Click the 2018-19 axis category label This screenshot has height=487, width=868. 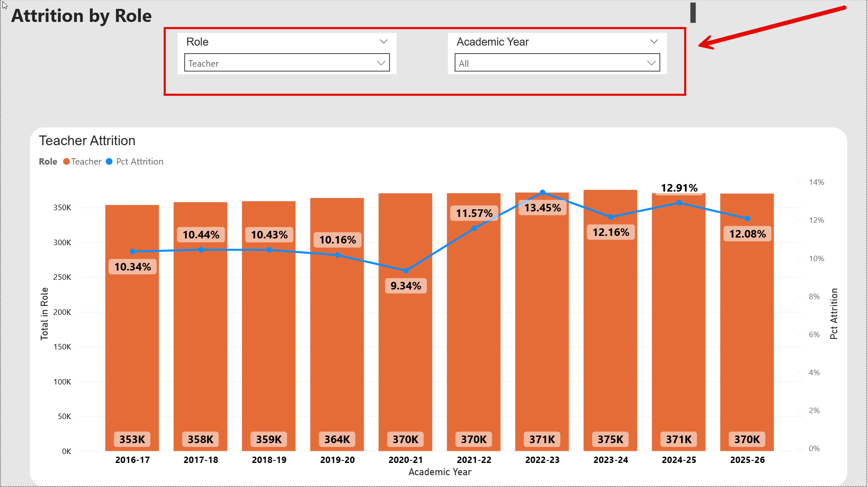coord(269,460)
